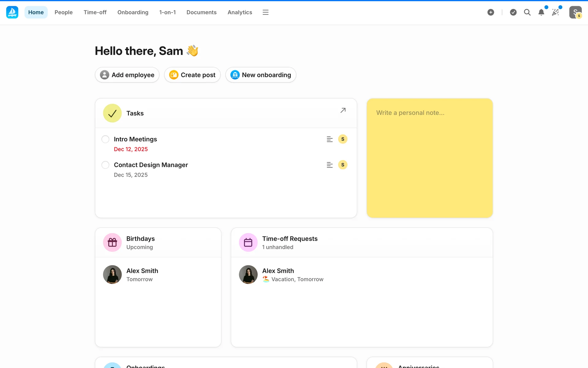588x368 pixels.
Task: Go to the People tab
Action: pos(63,12)
